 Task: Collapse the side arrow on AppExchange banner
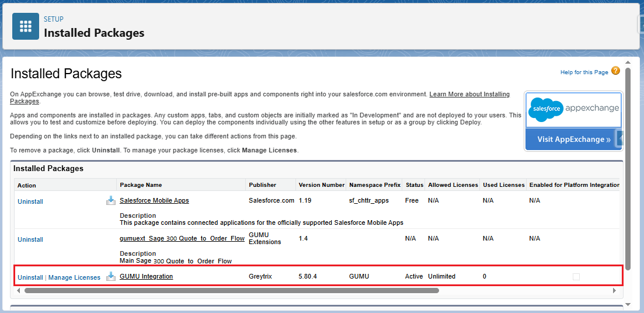tap(619, 138)
